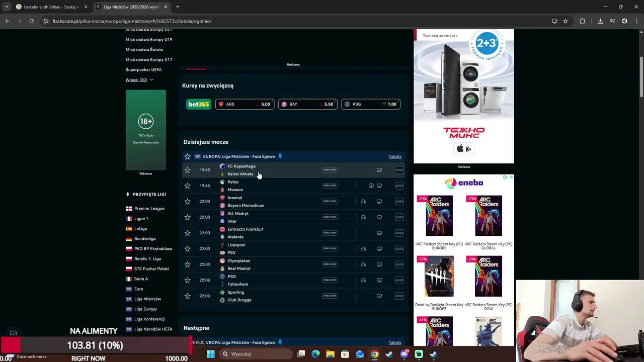Open Liga Konferencji from pinned leagues

(x=149, y=319)
